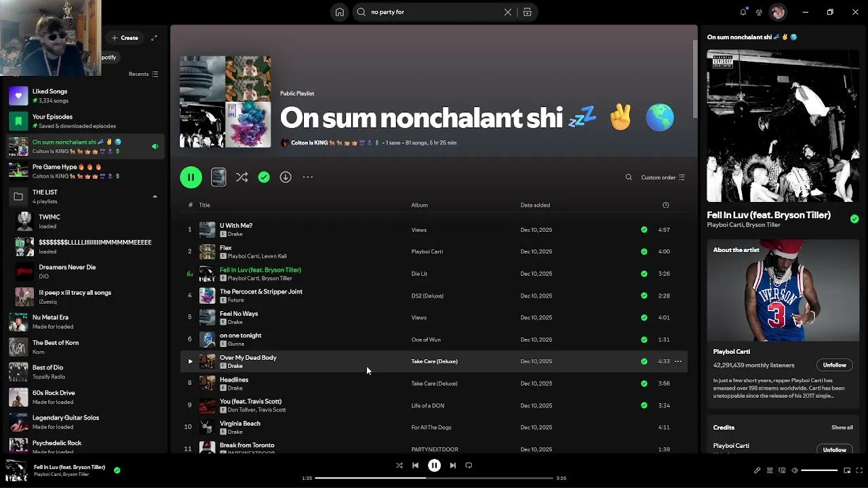Toggle liked check for Flex

(x=644, y=251)
